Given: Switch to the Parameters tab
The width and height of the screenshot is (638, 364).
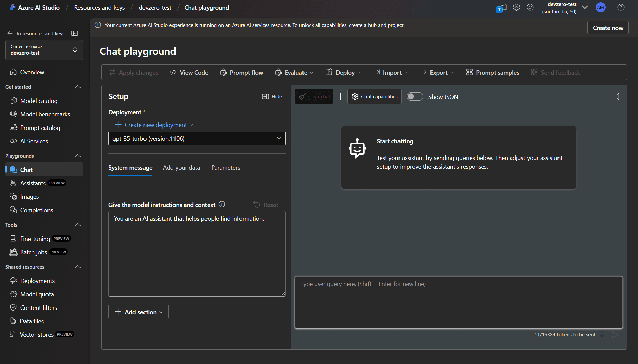Looking at the screenshot, I should coord(226,167).
